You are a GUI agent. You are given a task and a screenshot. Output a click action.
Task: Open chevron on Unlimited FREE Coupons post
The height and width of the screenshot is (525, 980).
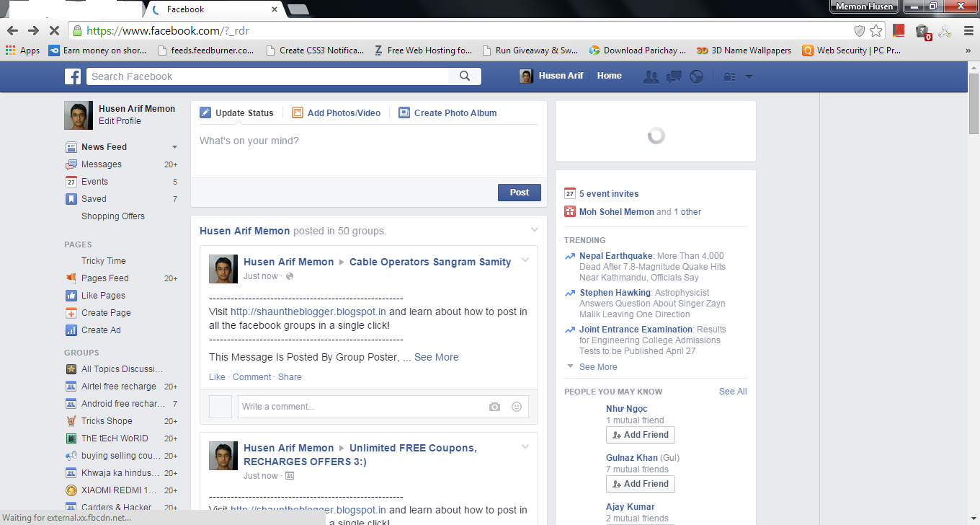tap(525, 446)
